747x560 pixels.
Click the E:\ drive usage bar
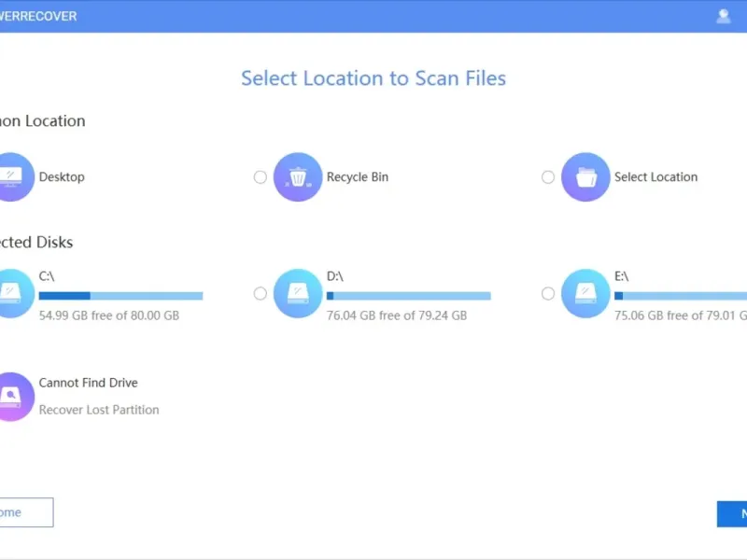[680, 296]
